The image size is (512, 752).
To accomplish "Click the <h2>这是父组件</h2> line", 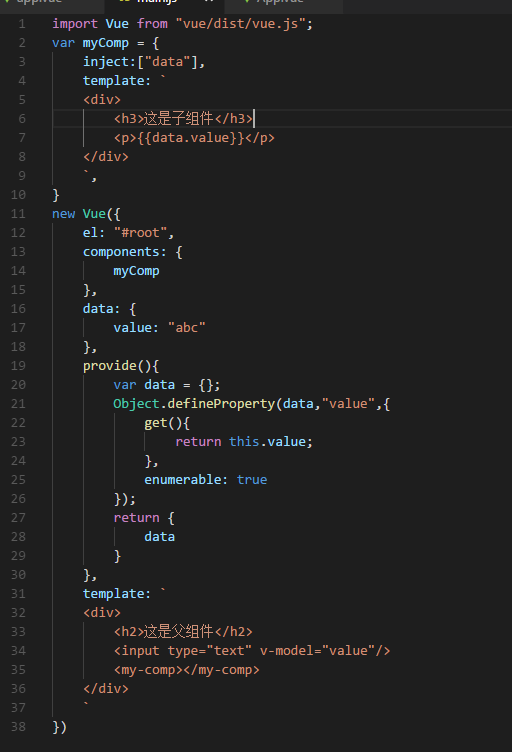I will (x=183, y=631).
